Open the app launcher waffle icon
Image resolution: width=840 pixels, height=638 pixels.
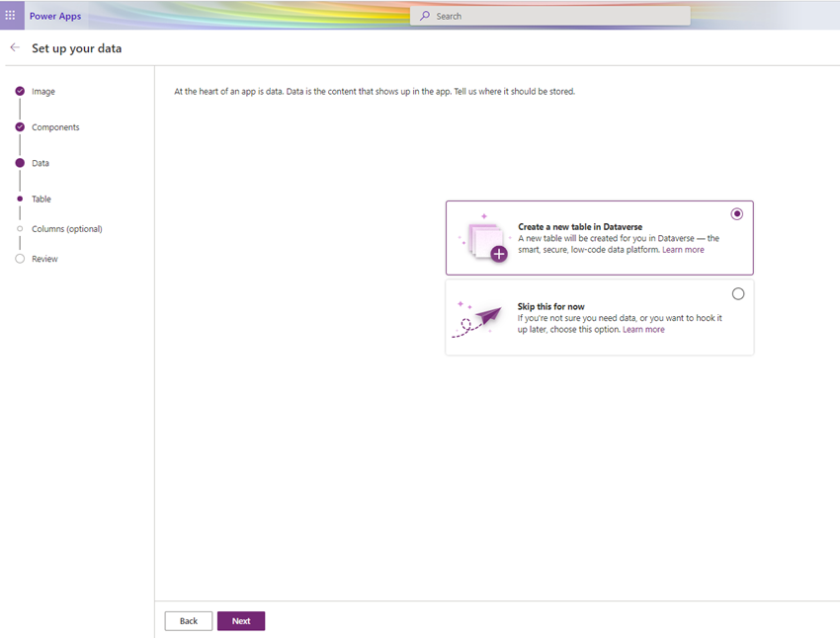pyautogui.click(x=10, y=15)
